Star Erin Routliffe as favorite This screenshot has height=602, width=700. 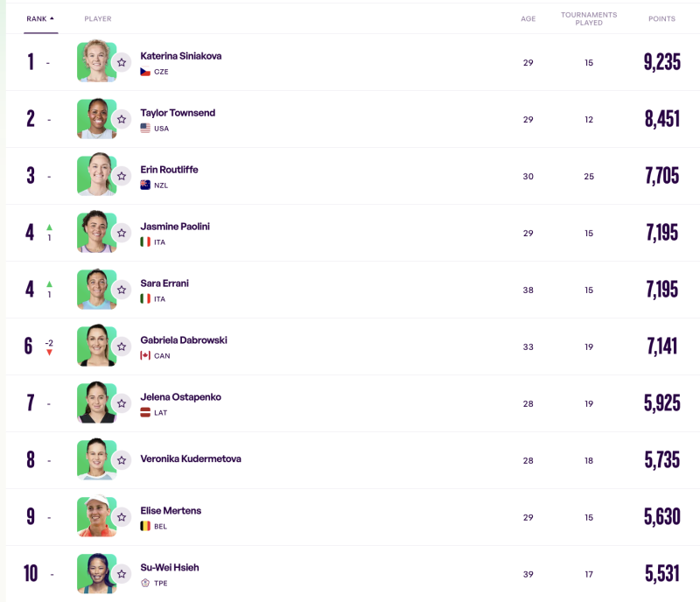point(122,176)
